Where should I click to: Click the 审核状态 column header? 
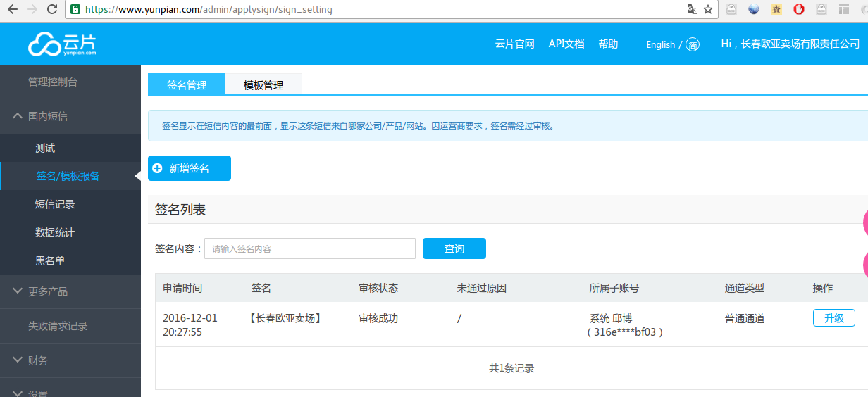click(378, 288)
